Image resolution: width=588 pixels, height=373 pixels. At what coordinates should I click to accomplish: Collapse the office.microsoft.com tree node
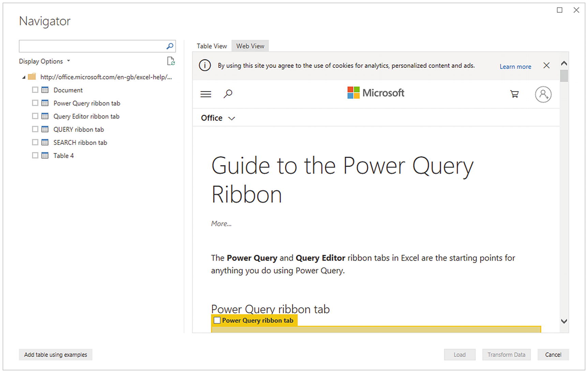click(24, 77)
